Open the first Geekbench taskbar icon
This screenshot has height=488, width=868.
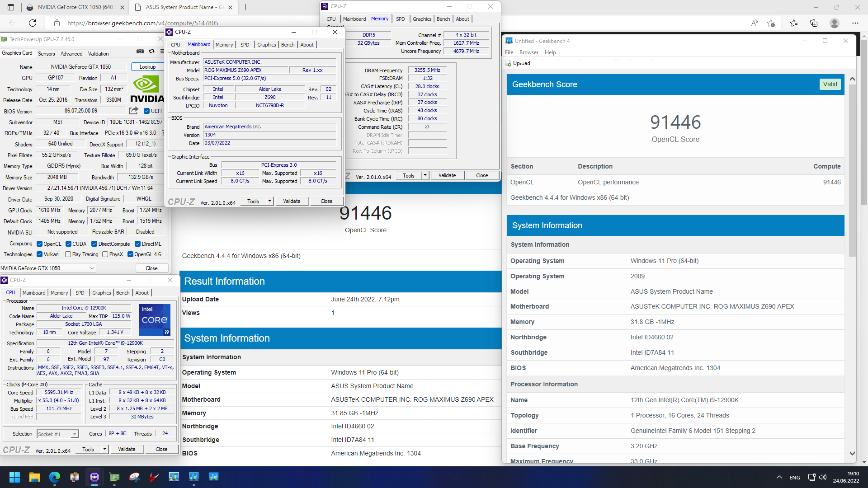pyautogui.click(x=174, y=477)
